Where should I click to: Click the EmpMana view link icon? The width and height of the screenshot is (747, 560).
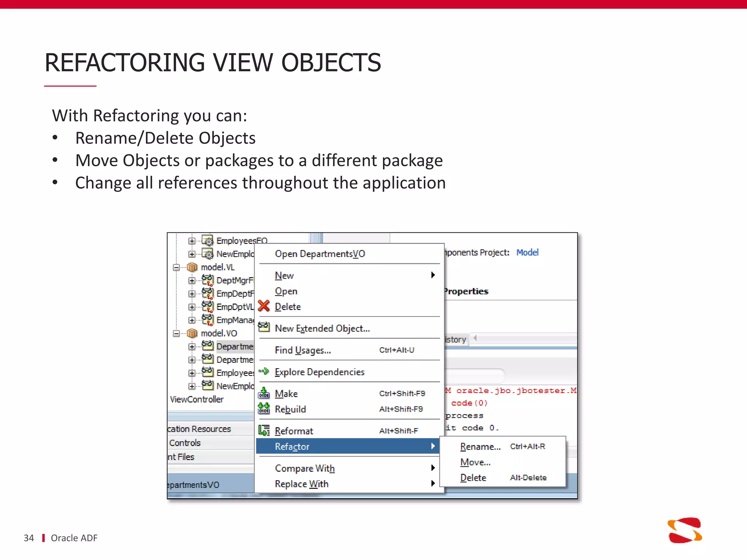(208, 319)
